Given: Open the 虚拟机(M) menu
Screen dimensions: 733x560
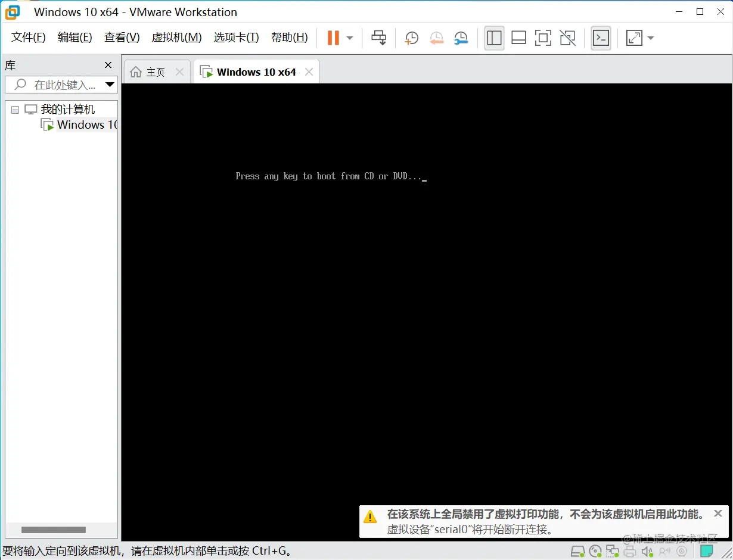Looking at the screenshot, I should click(176, 38).
